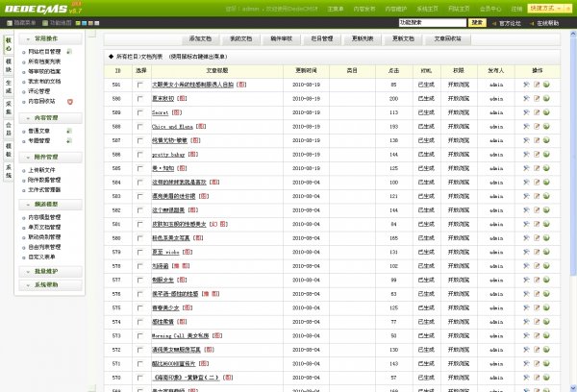The width and height of the screenshot is (577, 392).
Task: Click the add icon beside 普通文章
Action: click(69, 131)
